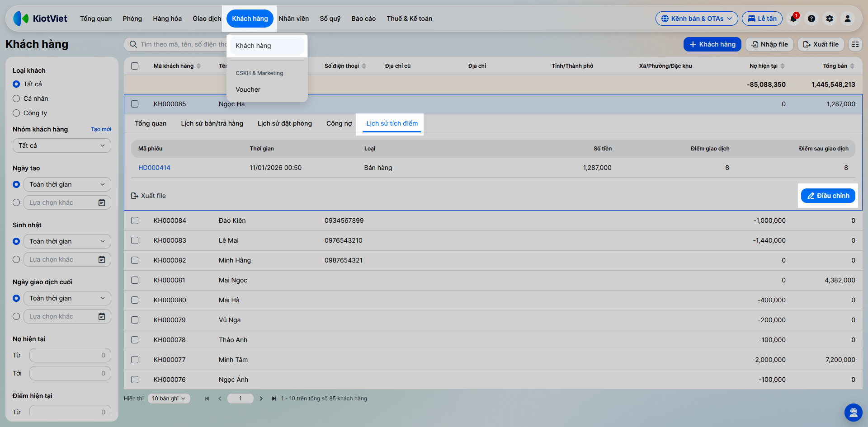The image size is (868, 427).
Task: Select Lựa chọn khác under Ngày tạo
Action: [x=16, y=202]
